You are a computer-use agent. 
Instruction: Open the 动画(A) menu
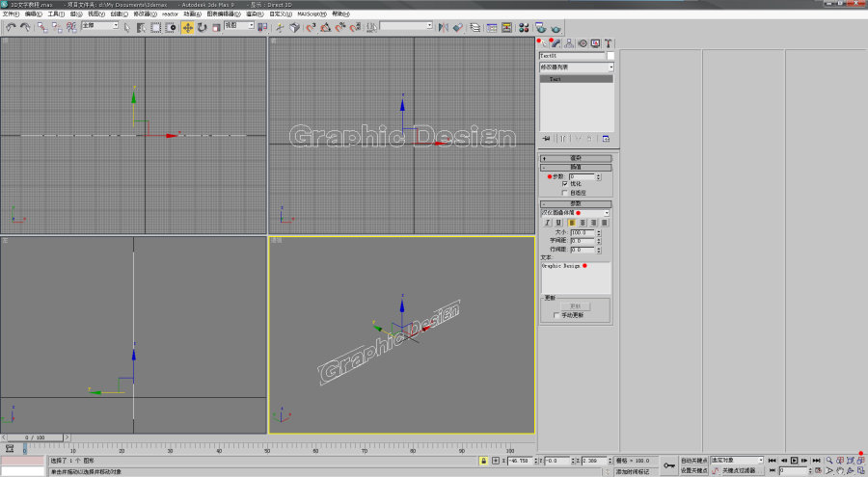tap(192, 13)
